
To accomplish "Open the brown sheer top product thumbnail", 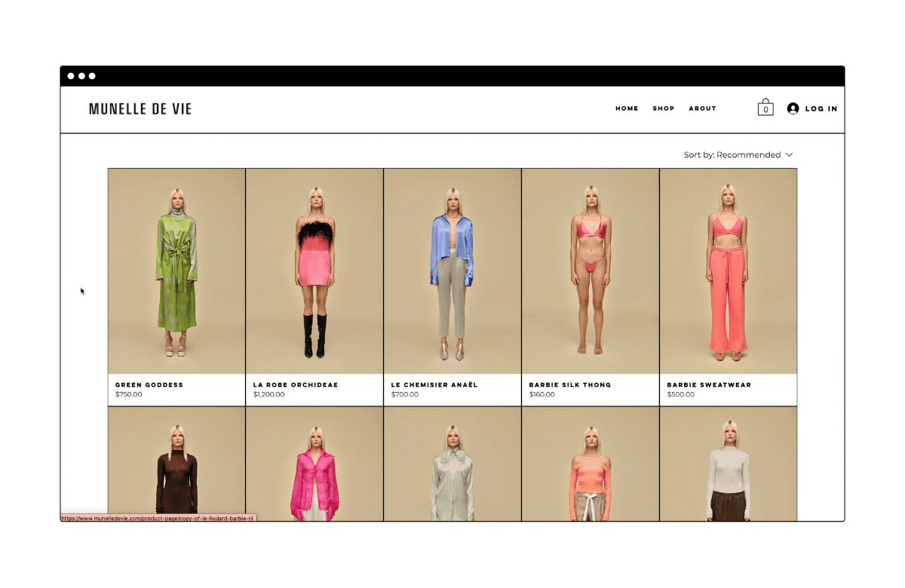I will [176, 464].
